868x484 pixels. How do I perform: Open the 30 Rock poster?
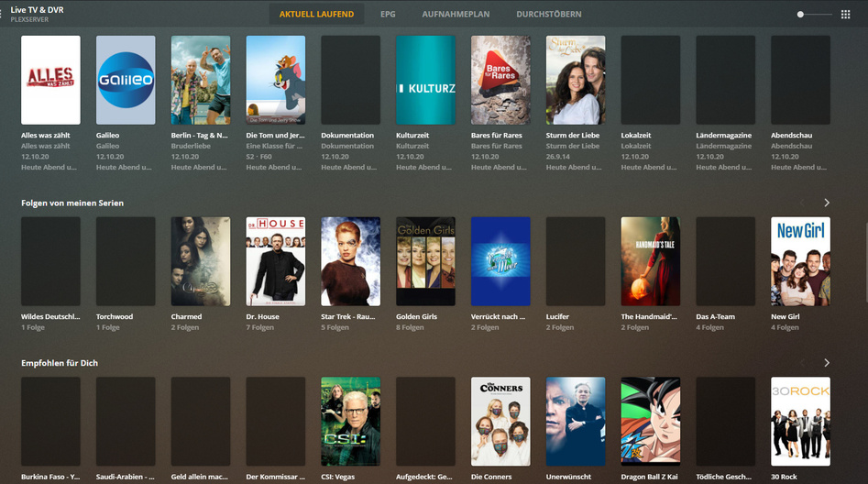pyautogui.click(x=800, y=422)
